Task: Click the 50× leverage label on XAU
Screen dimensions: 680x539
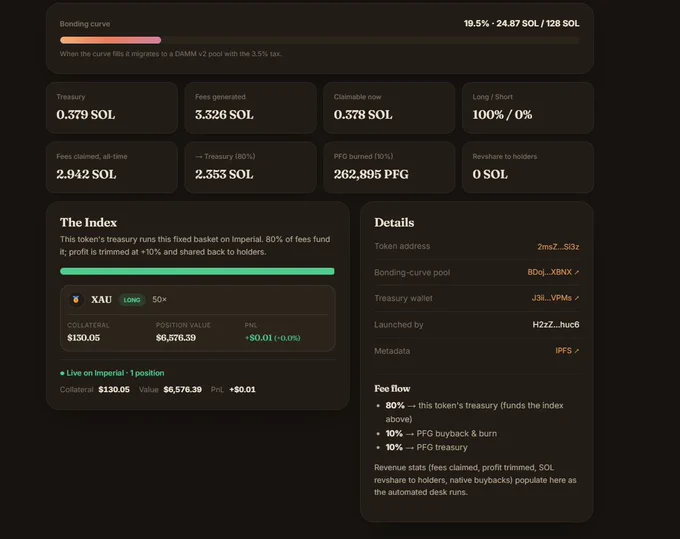Action: click(x=160, y=300)
